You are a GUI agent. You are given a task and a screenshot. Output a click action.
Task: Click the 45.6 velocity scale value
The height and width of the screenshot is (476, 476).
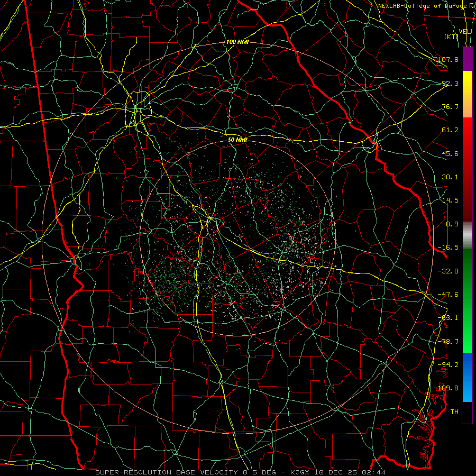coord(450,153)
